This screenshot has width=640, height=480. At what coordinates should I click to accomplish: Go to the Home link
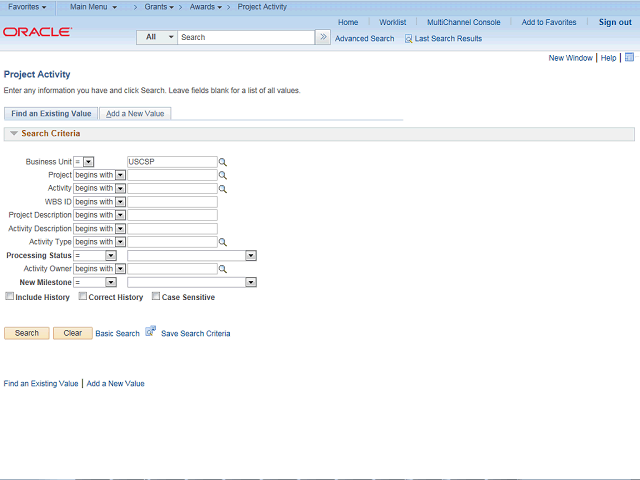[x=348, y=22]
